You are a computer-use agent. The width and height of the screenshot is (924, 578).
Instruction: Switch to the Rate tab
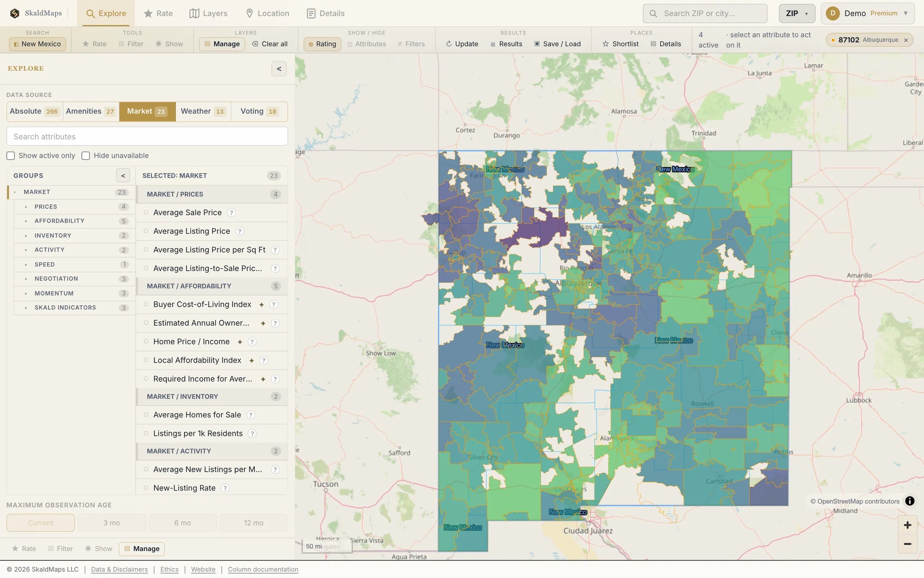[x=158, y=13]
